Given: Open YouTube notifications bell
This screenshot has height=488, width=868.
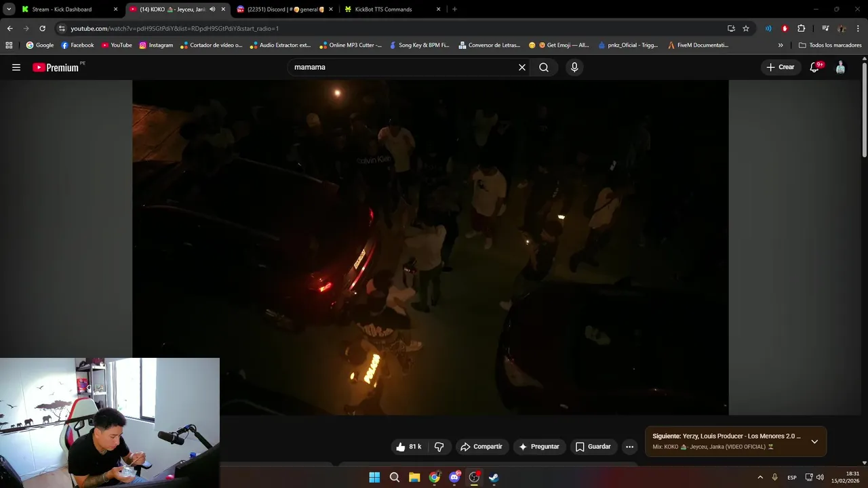Looking at the screenshot, I should pos(815,67).
